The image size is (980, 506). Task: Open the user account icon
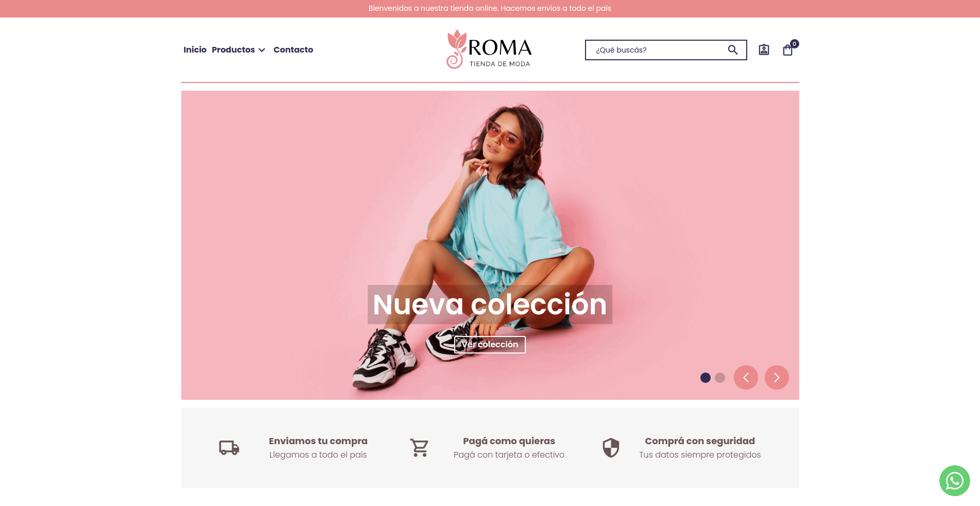pos(764,50)
